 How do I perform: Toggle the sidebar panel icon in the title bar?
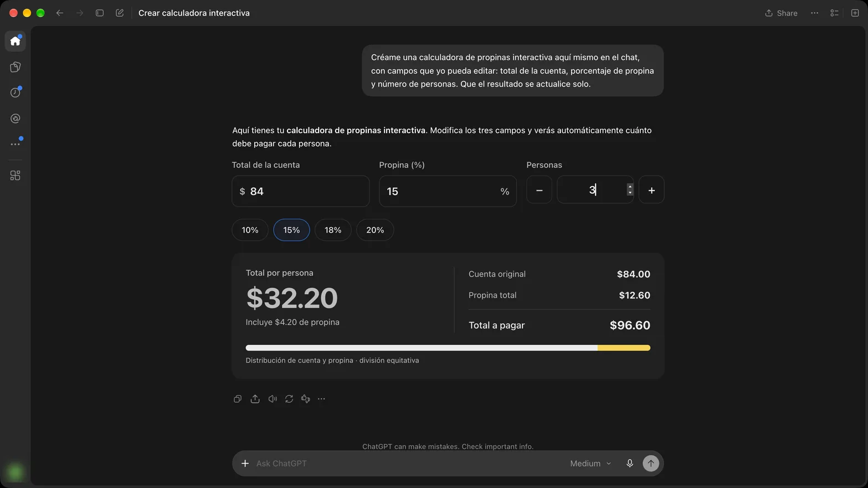[x=100, y=13]
